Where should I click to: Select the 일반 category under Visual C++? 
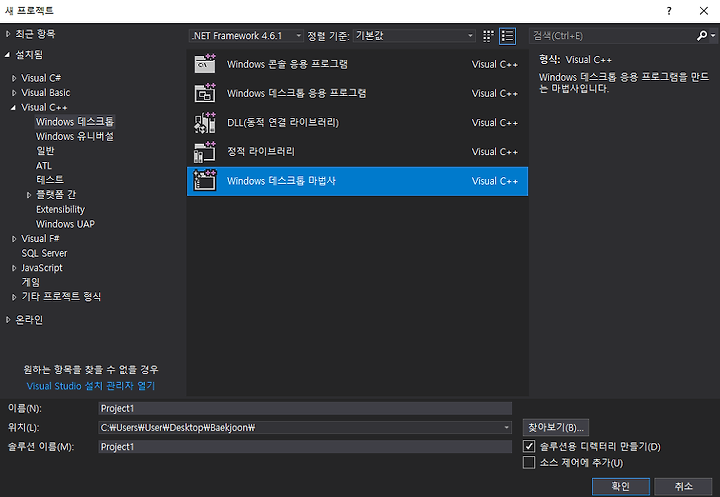(x=45, y=151)
